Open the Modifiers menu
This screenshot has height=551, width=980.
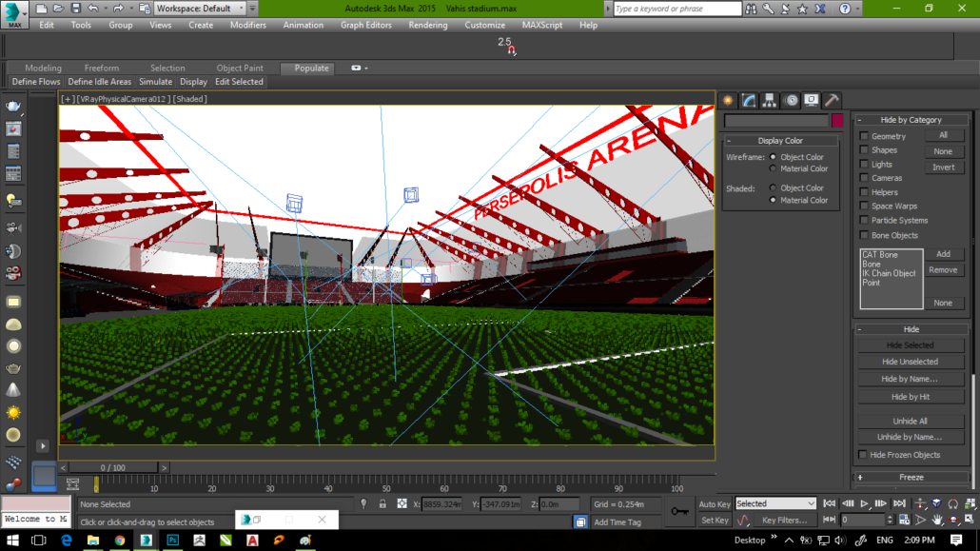(248, 25)
